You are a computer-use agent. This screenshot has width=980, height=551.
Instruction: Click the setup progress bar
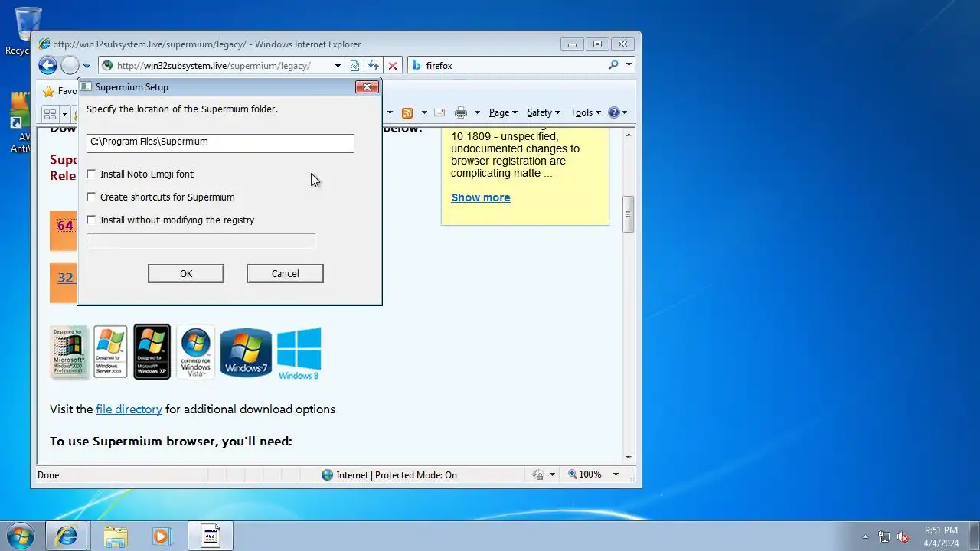(x=201, y=241)
